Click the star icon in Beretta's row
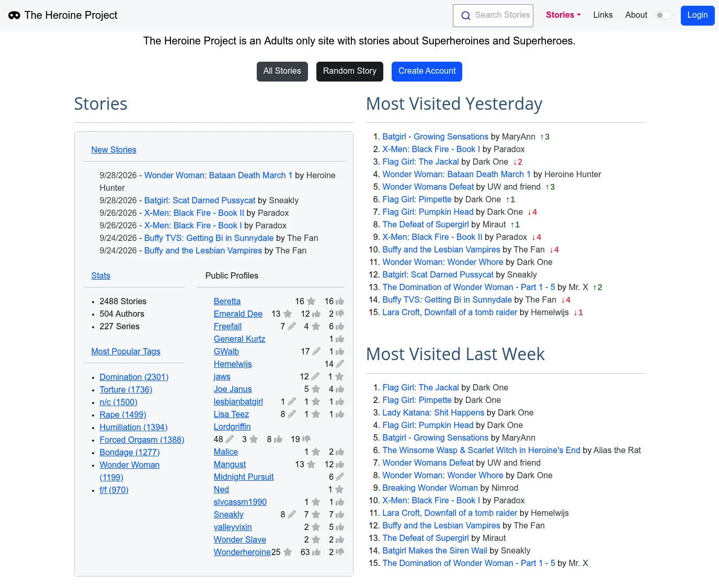719x588 pixels. [x=311, y=302]
